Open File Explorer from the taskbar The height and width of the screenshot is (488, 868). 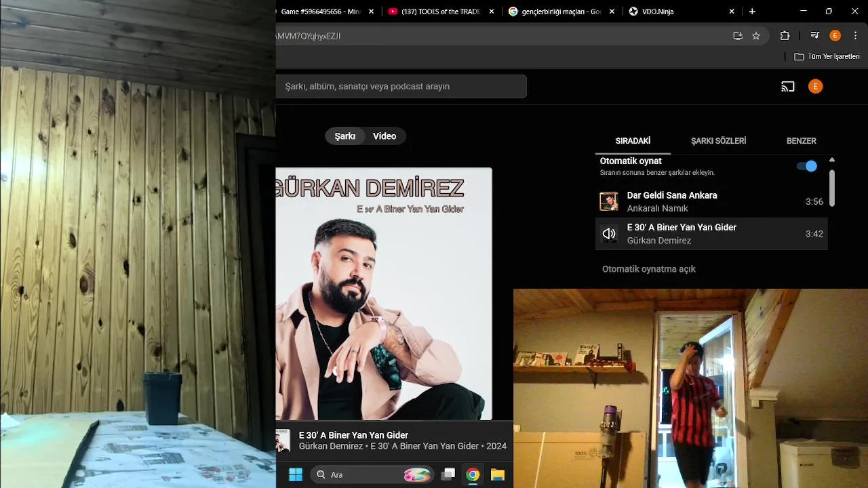498,475
